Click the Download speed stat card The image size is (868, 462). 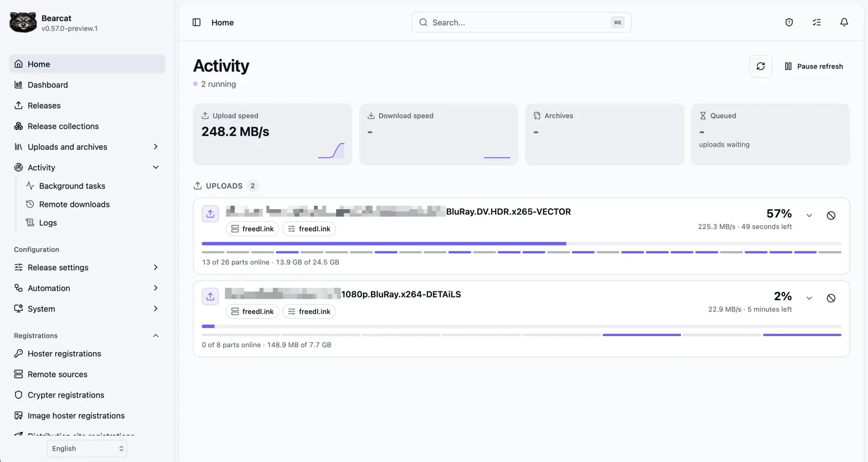(x=438, y=134)
